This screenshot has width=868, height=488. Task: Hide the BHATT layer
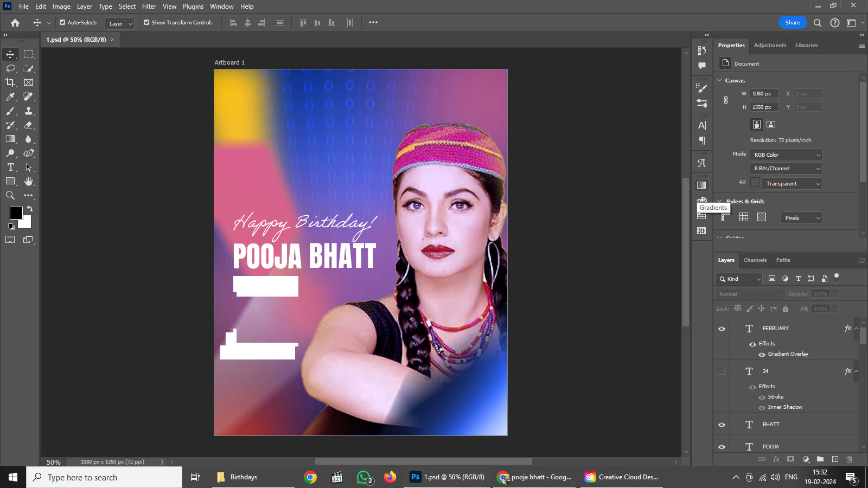pos(722,425)
